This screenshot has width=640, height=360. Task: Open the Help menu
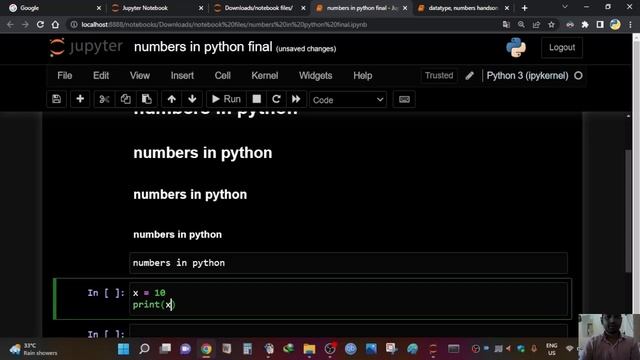click(362, 76)
